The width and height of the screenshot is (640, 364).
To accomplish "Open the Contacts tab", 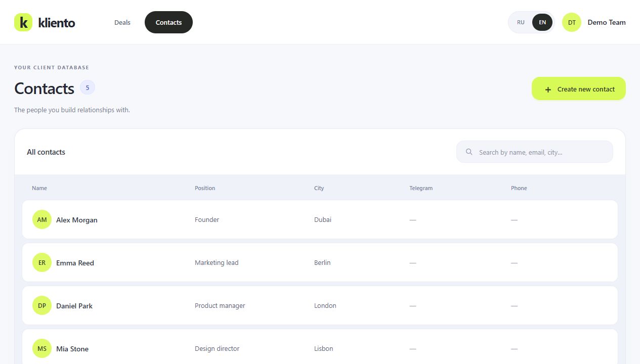I will [168, 22].
